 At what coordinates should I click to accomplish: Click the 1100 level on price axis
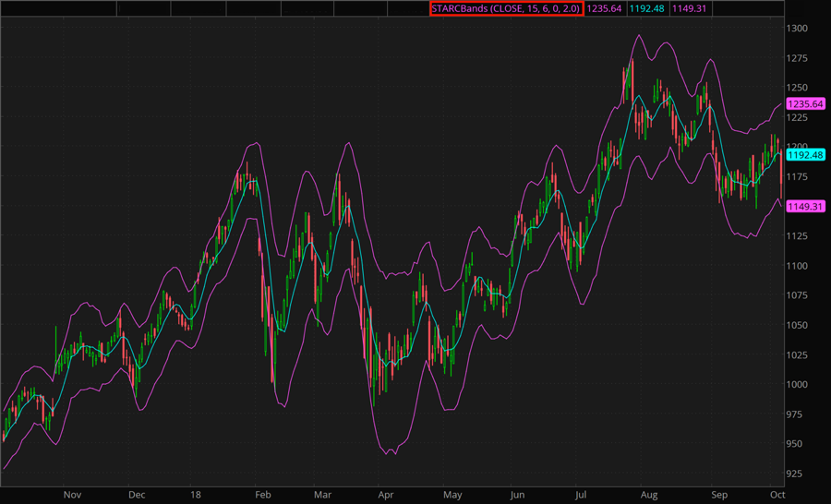click(796, 266)
